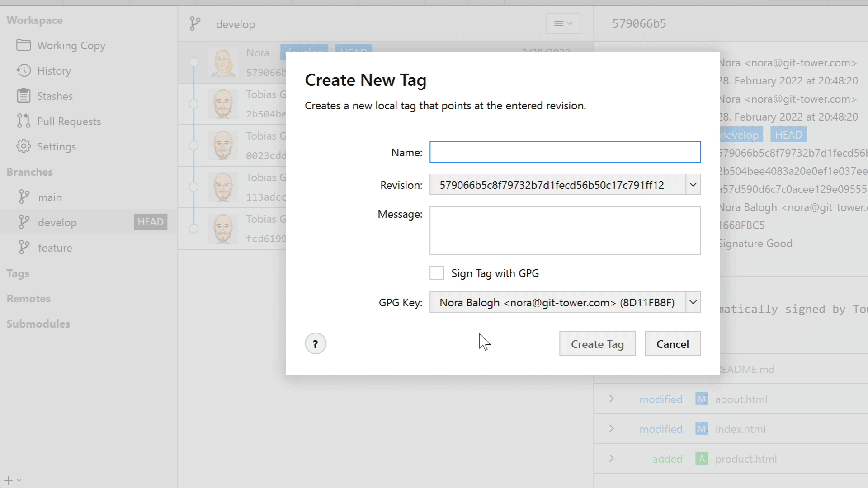Expand the product.html added file row

tap(611, 459)
